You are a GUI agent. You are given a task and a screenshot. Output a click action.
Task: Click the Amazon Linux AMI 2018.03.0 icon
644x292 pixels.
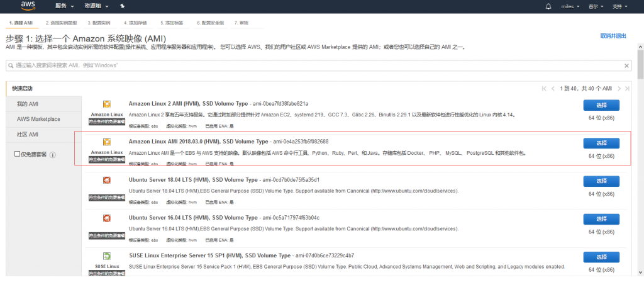tap(107, 142)
